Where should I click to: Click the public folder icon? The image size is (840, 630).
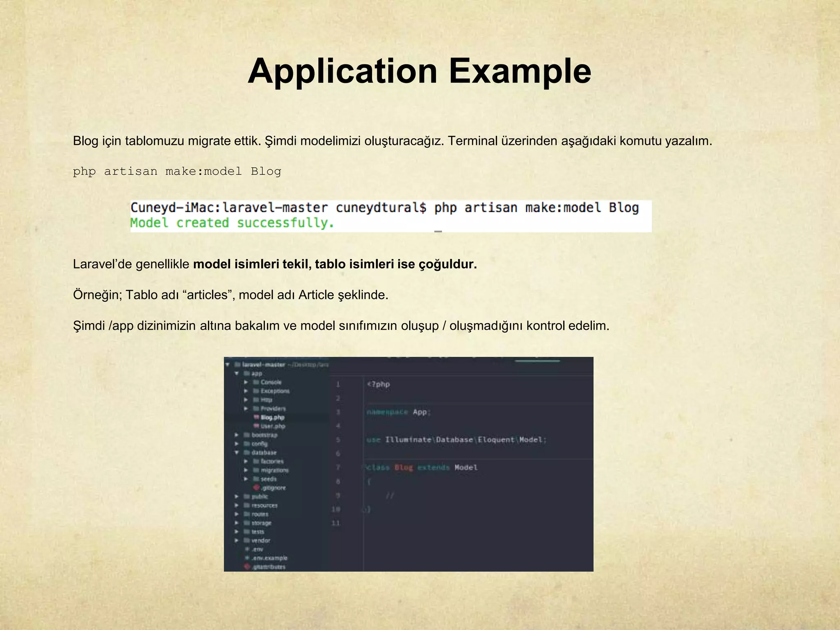(x=247, y=496)
